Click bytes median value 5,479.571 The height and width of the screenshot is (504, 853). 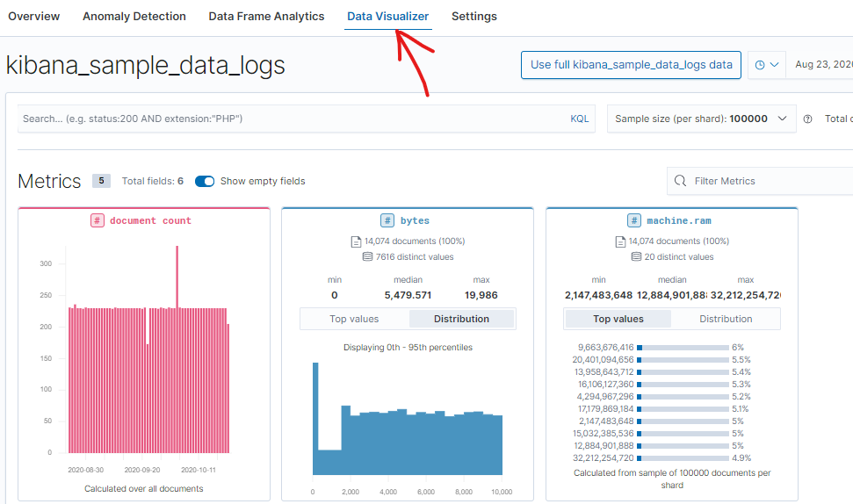coord(408,295)
